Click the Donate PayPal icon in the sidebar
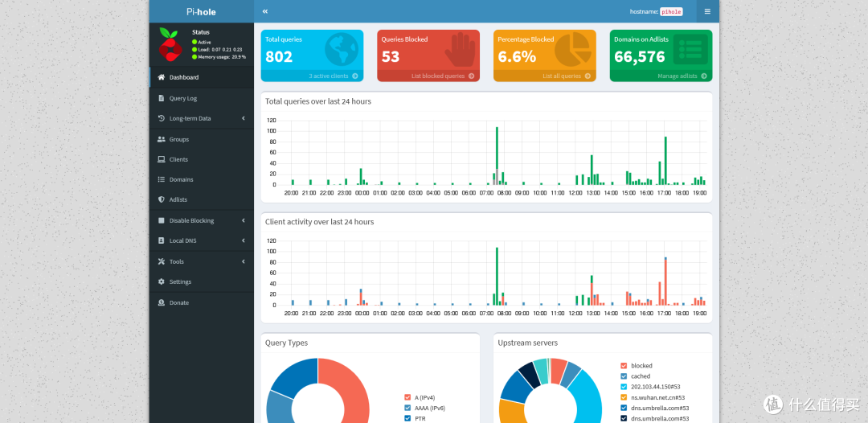This screenshot has width=868, height=423. click(x=161, y=302)
